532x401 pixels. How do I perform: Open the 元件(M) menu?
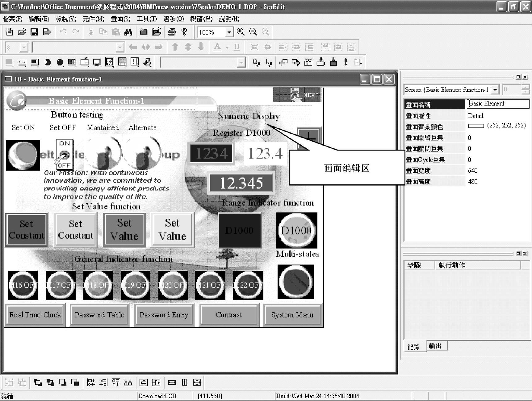[94, 19]
